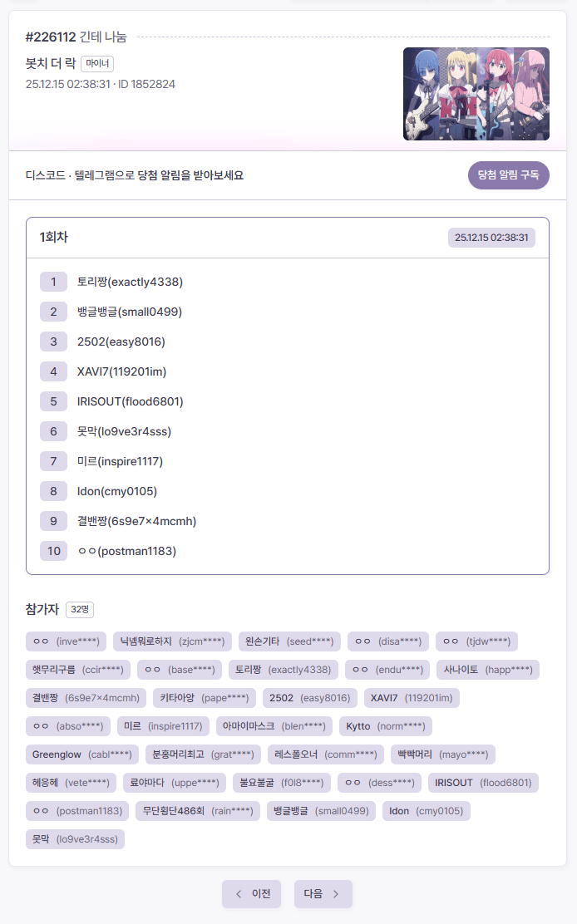The image size is (577, 924).
Task: Click the 마이너 gallery badge
Action: [x=98, y=63]
